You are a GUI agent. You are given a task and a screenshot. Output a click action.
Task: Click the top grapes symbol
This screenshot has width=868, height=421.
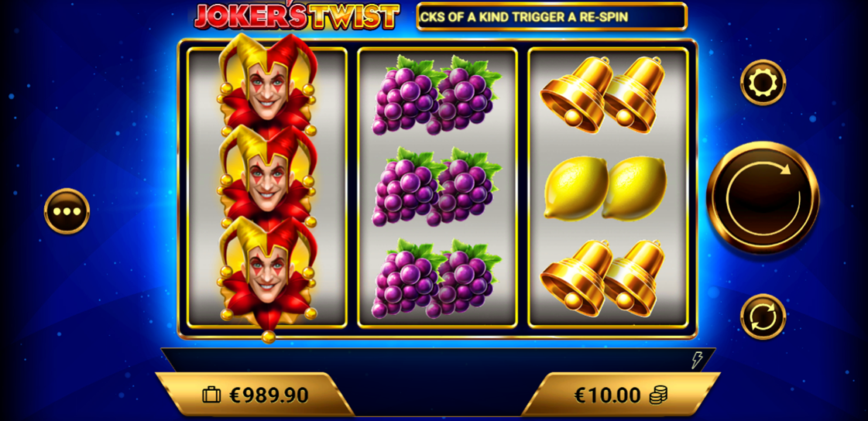click(437, 94)
